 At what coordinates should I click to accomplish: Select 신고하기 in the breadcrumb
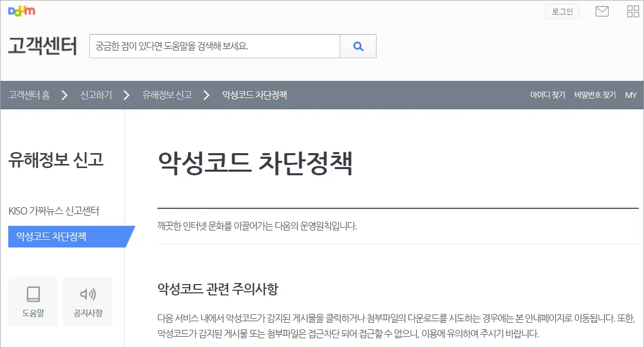95,95
